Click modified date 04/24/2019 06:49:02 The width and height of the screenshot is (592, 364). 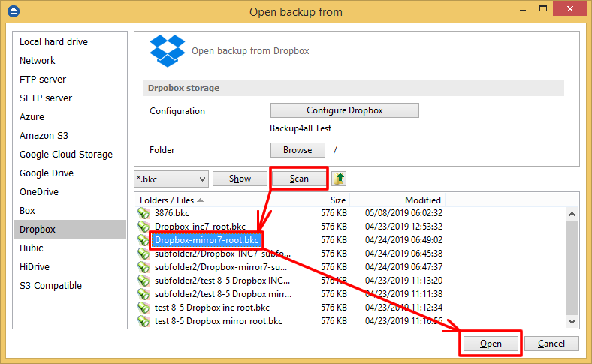coord(403,240)
